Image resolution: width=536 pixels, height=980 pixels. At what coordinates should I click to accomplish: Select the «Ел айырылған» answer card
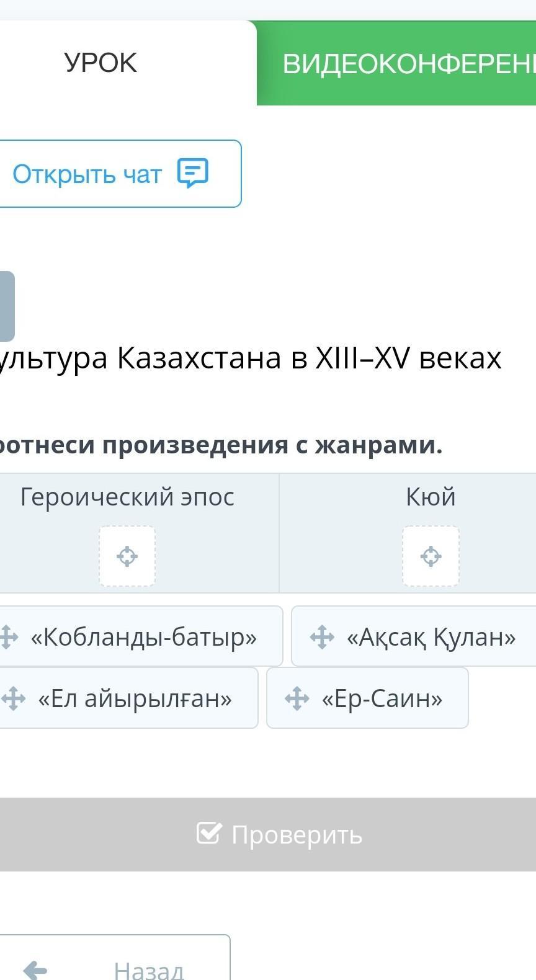pos(128,698)
